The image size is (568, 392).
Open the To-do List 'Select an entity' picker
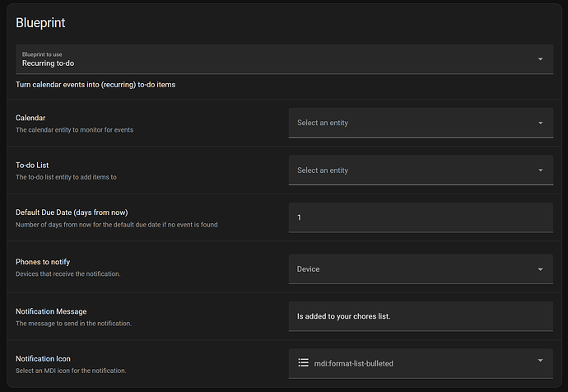pos(412,170)
